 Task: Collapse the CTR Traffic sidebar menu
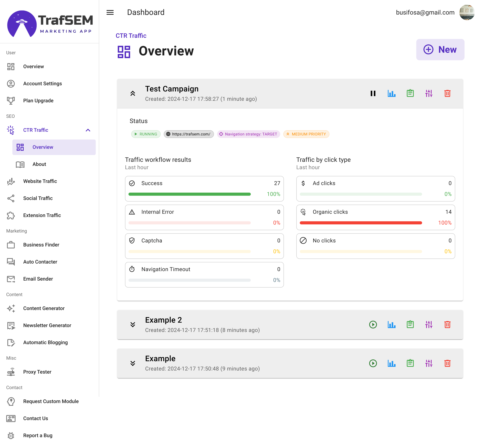point(88,130)
